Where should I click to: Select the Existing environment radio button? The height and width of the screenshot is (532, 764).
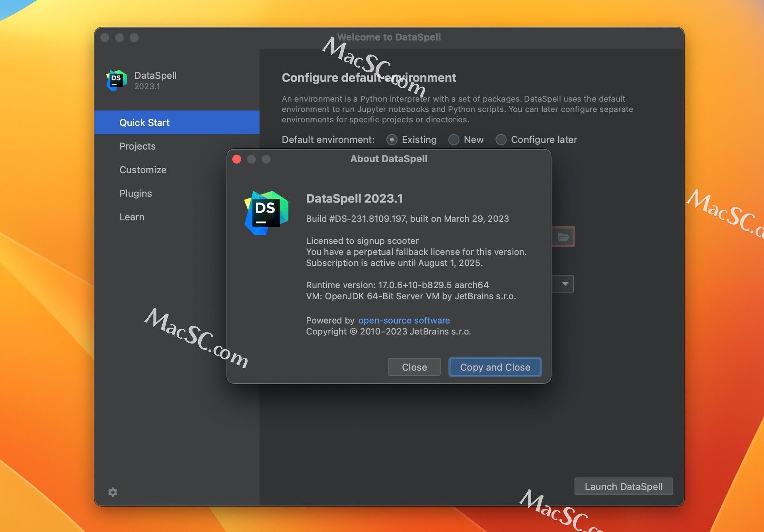pyautogui.click(x=392, y=140)
